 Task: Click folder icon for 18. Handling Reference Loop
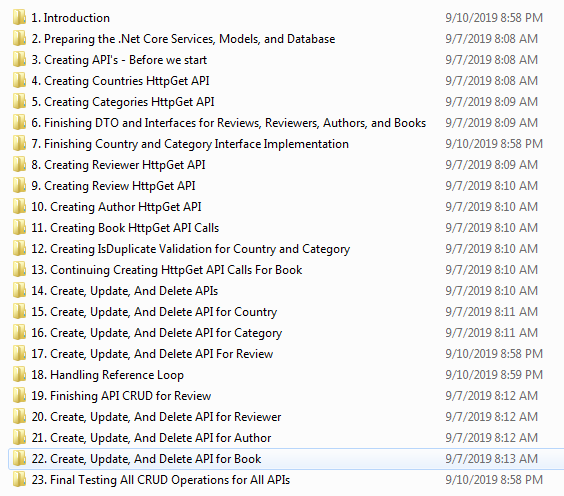(x=19, y=374)
